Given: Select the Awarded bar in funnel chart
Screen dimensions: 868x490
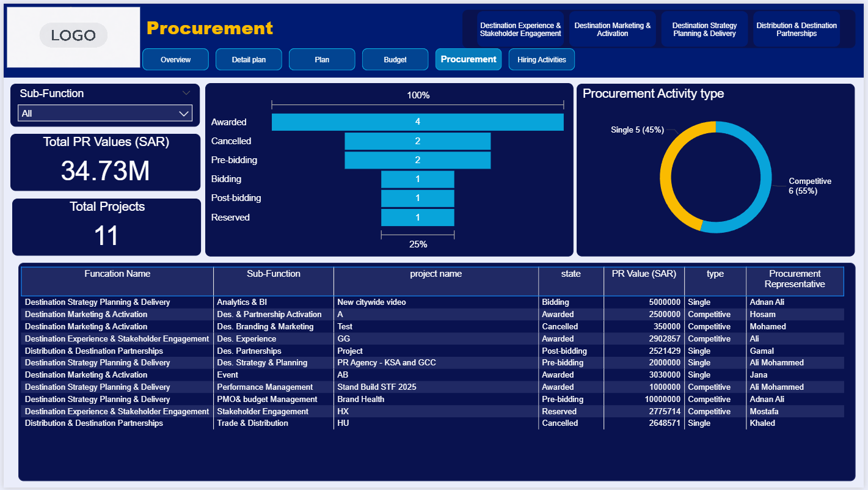Looking at the screenshot, I should (x=417, y=122).
